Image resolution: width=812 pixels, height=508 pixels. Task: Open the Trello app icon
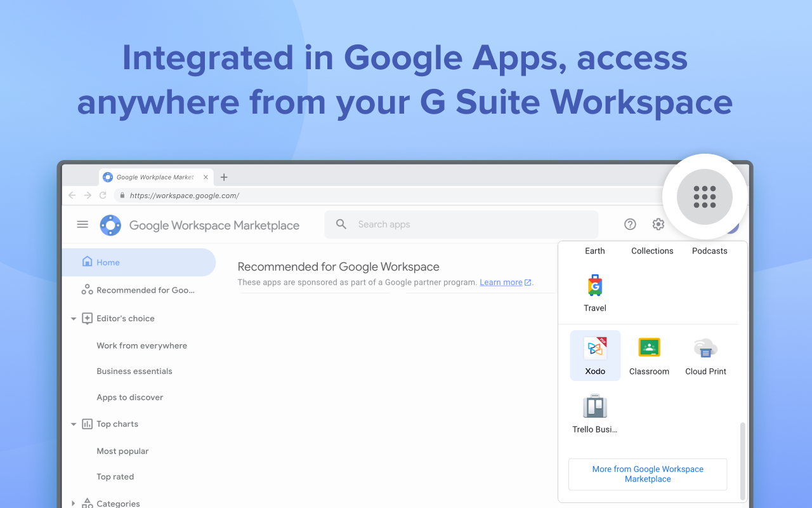click(x=595, y=413)
